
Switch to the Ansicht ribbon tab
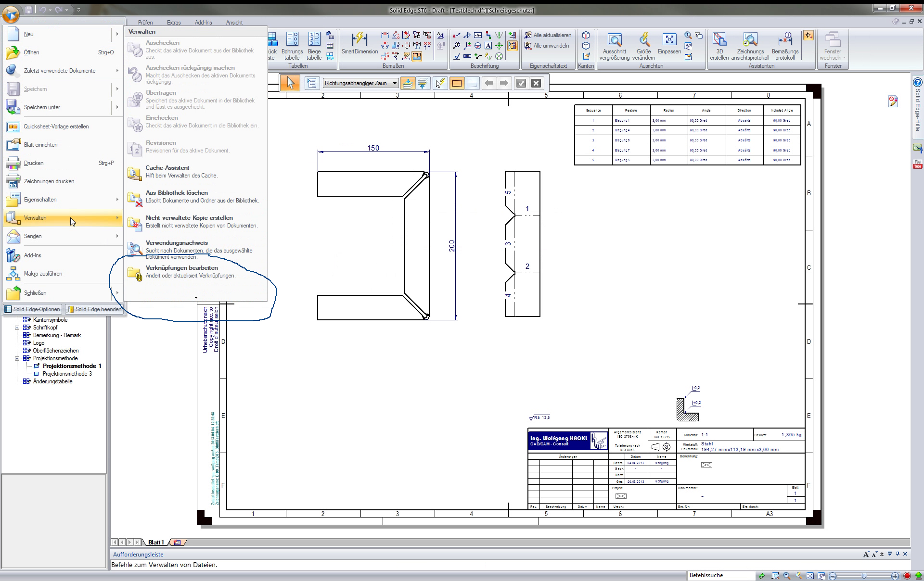234,23
